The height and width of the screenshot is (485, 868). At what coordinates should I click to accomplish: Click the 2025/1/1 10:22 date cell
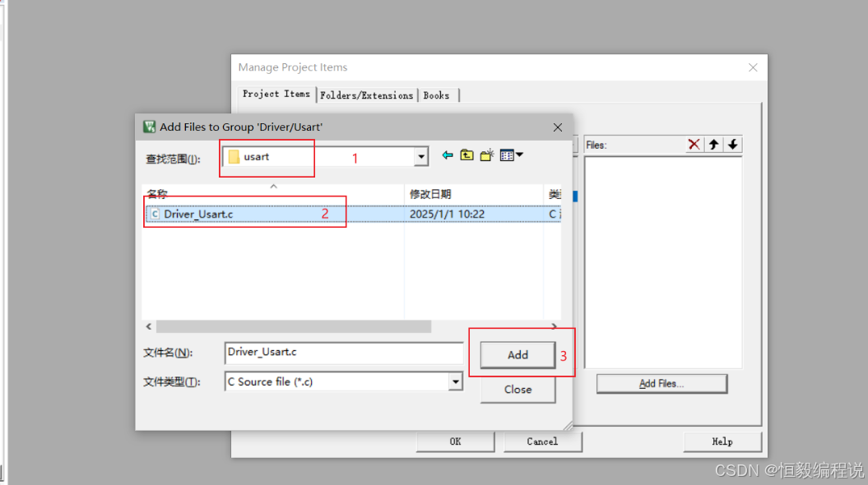pyautogui.click(x=448, y=214)
